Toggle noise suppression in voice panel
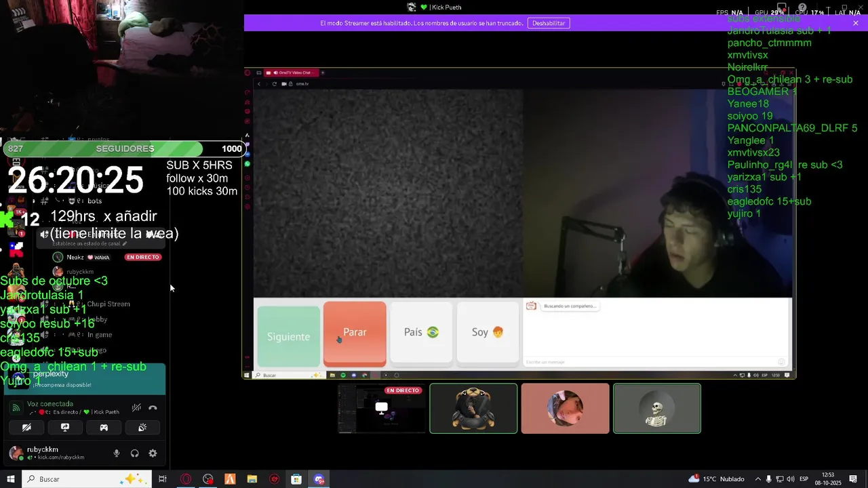This screenshot has width=868, height=488. [x=136, y=408]
